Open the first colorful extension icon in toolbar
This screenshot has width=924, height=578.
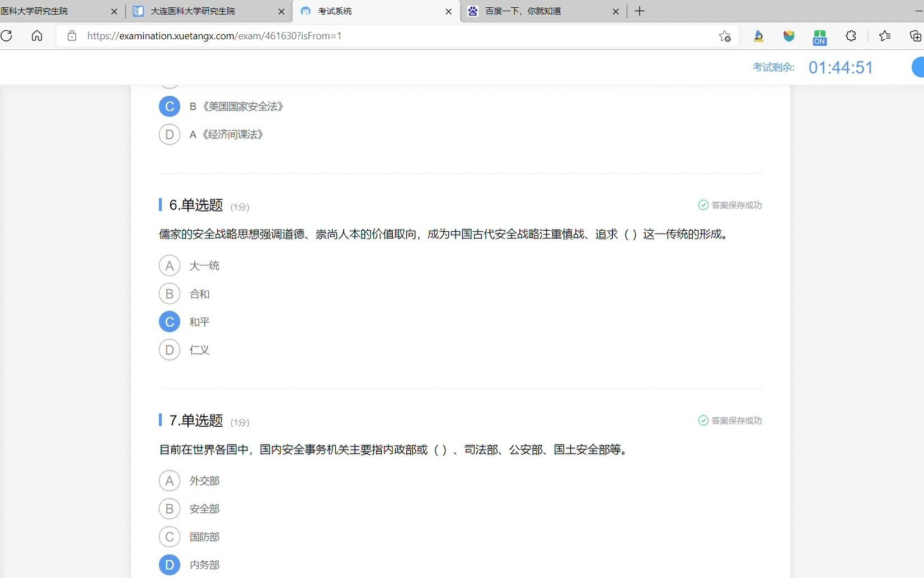pos(758,36)
